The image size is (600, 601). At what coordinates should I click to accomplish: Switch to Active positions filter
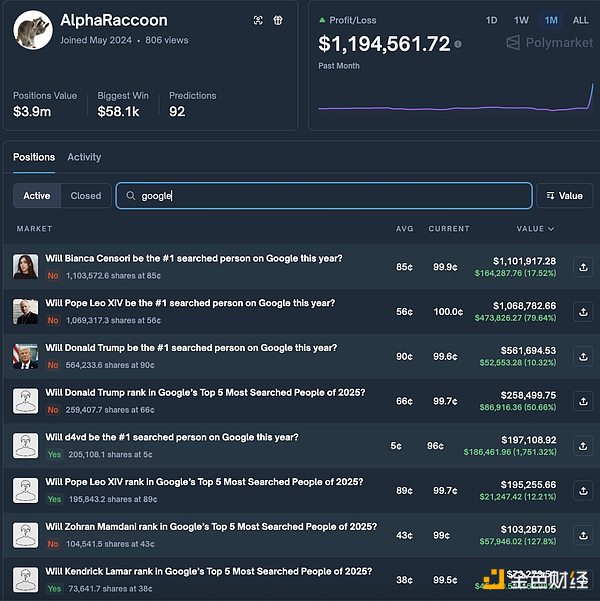point(37,196)
